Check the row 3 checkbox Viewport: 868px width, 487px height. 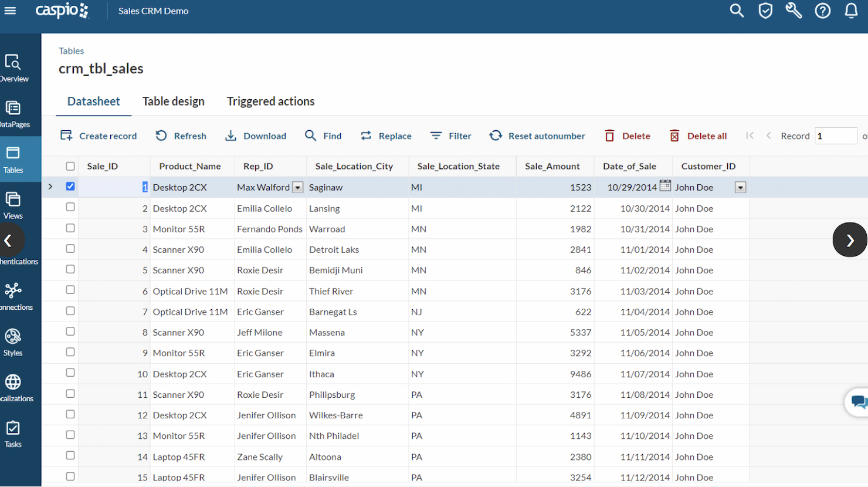(x=70, y=228)
